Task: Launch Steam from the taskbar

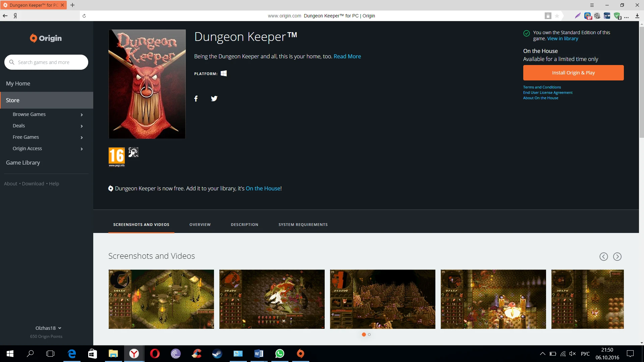Action: (x=217, y=354)
